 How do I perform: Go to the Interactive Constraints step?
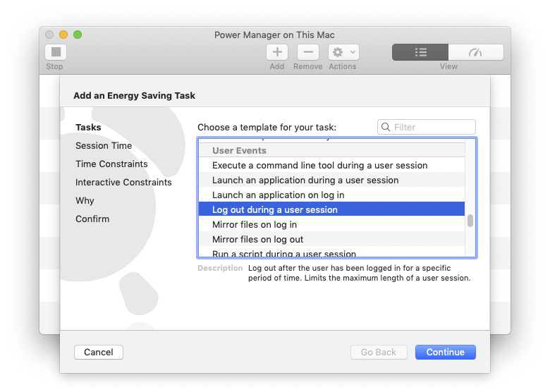pos(123,182)
